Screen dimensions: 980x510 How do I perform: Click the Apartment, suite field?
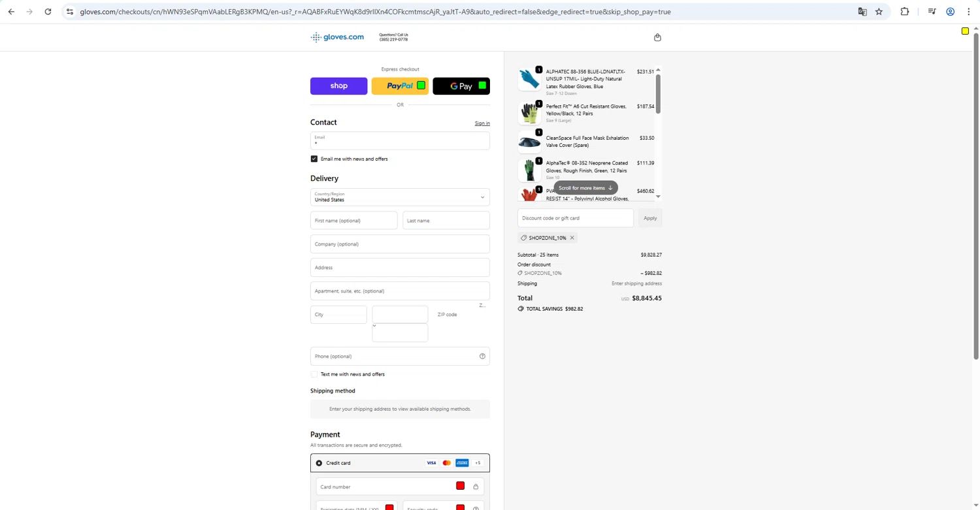click(x=400, y=291)
